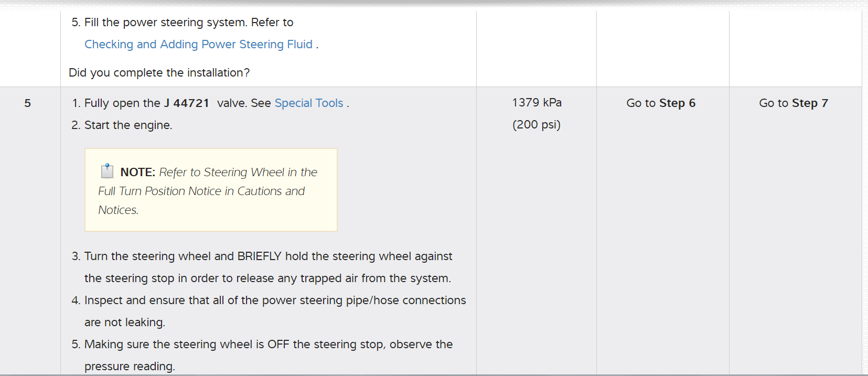Click the 'Start the engine.' instruction
The image size is (868, 376).
(x=128, y=125)
